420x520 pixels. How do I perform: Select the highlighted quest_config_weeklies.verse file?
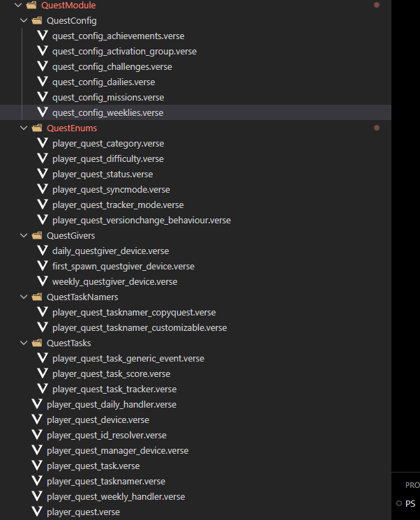[195, 112]
